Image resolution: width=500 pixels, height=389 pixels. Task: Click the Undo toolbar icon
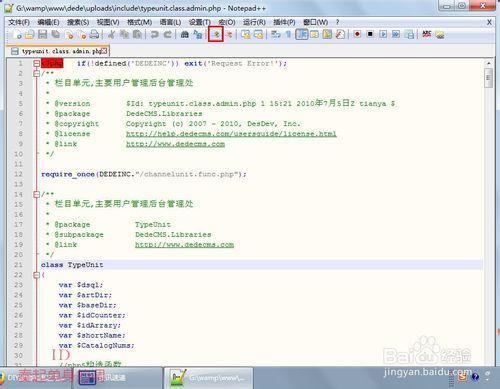(x=154, y=34)
